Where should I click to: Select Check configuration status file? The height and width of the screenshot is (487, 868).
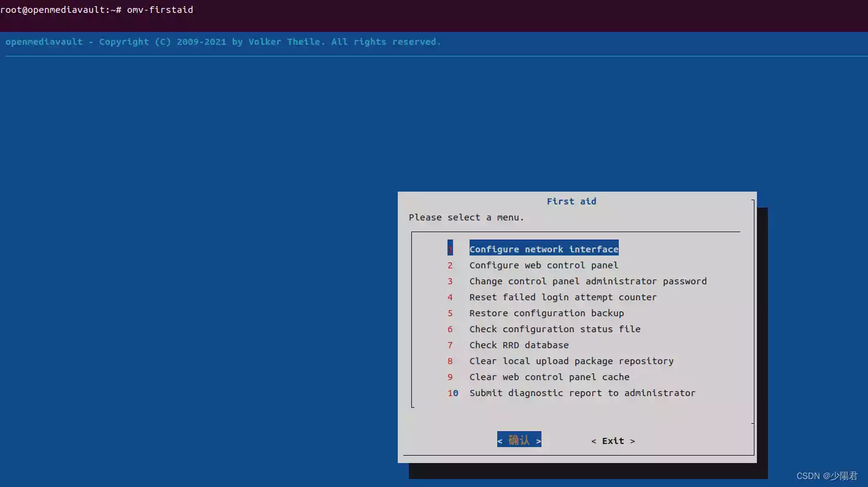[x=555, y=329]
